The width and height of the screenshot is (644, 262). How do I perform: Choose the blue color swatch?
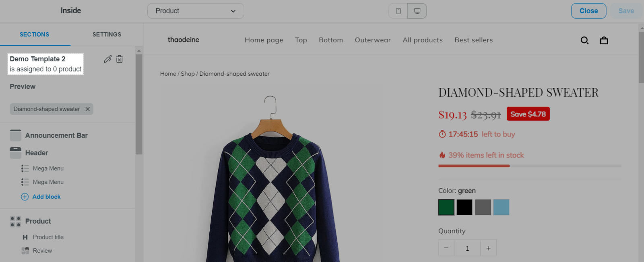(501, 207)
